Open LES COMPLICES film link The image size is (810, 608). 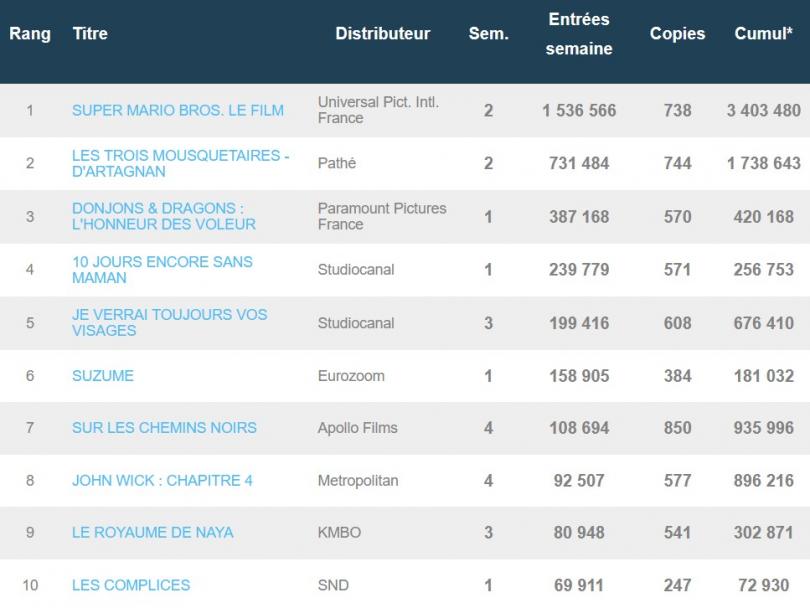[131, 585]
